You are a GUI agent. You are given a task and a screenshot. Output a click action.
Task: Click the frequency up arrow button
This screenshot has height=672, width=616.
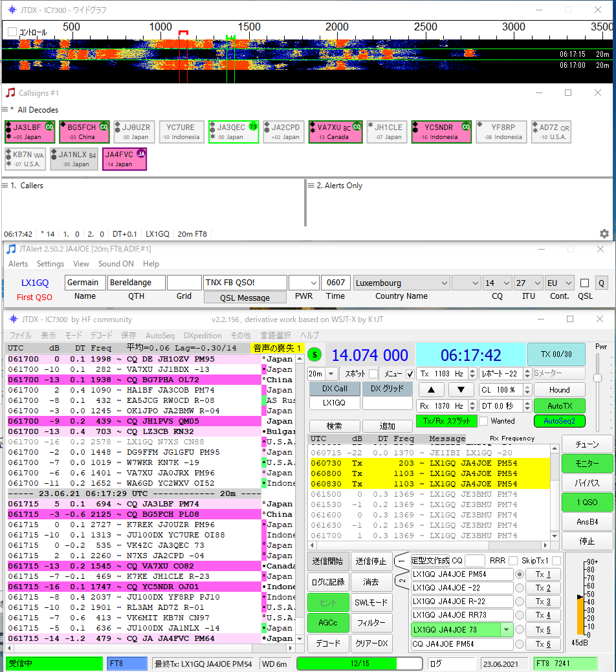click(431, 389)
